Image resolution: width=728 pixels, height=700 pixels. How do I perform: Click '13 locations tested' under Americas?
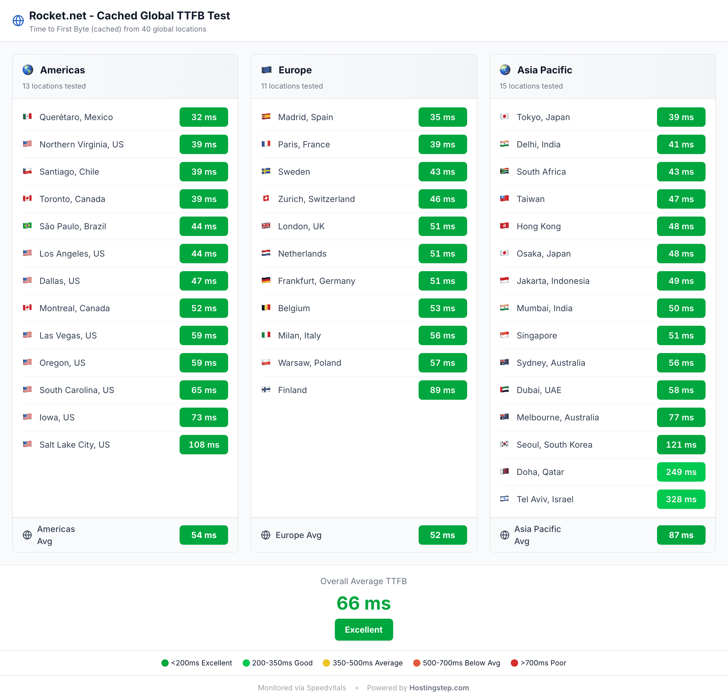pos(54,86)
